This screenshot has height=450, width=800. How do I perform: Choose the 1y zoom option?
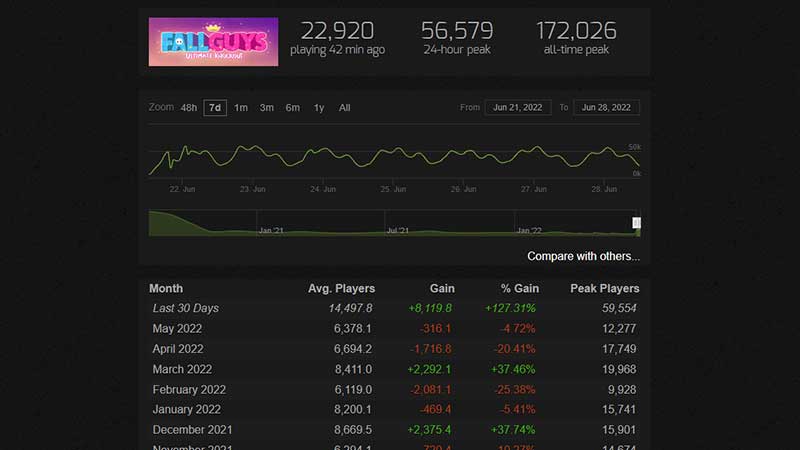pyautogui.click(x=319, y=108)
